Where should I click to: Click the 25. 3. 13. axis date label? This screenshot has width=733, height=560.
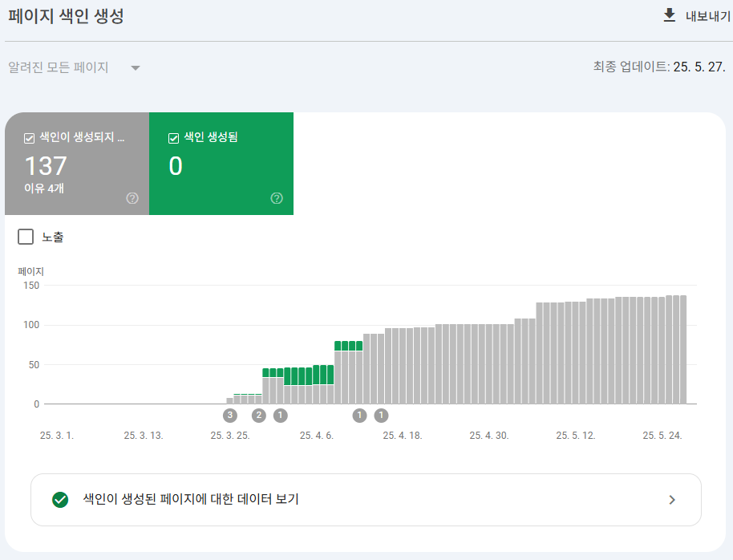[143, 436]
